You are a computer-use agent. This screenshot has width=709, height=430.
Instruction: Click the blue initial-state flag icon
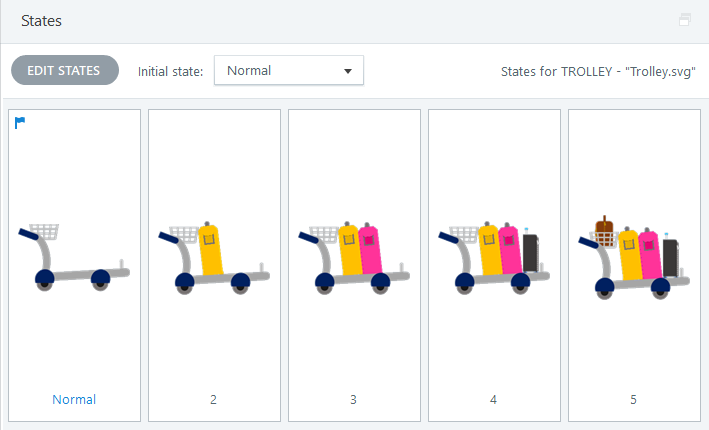click(20, 122)
